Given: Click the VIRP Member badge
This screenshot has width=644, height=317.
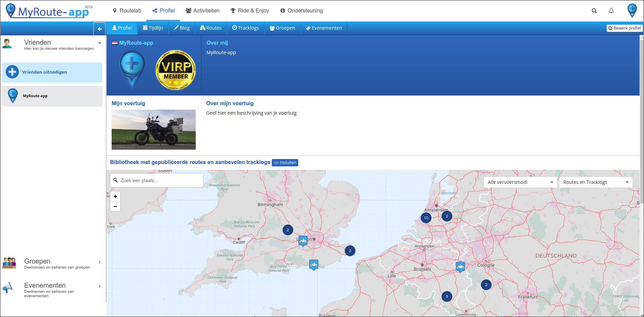Looking at the screenshot, I should point(176,70).
